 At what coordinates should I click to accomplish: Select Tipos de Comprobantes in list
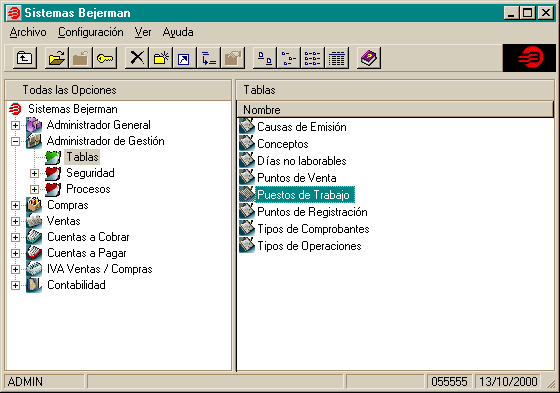click(x=313, y=229)
